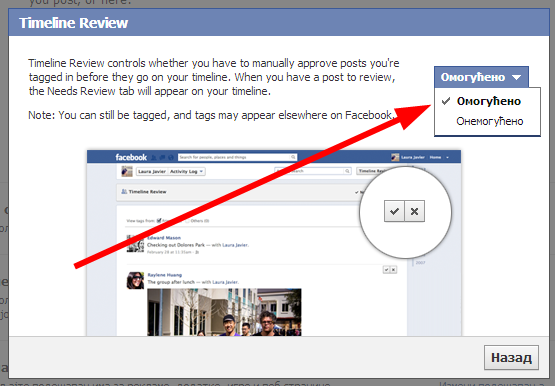
Task: Open the Омогућено dropdown button
Action: [x=481, y=77]
